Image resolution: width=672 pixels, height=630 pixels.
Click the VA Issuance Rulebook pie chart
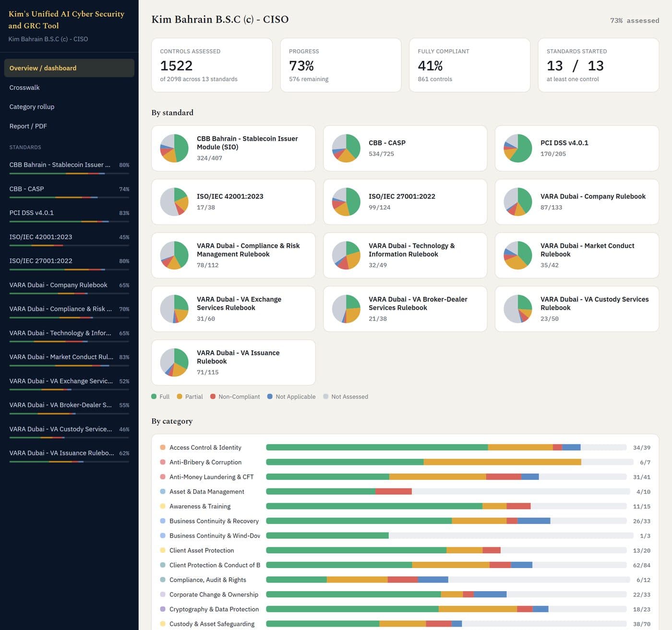point(174,362)
